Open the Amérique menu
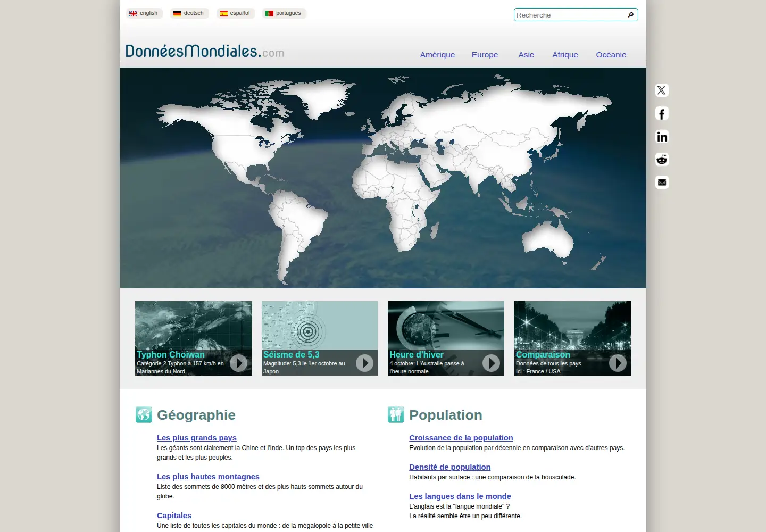 point(437,55)
